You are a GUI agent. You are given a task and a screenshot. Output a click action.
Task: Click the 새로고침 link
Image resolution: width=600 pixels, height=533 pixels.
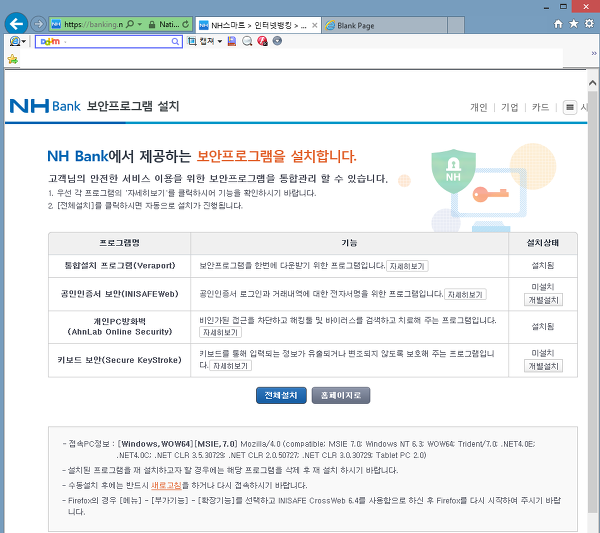166,485
